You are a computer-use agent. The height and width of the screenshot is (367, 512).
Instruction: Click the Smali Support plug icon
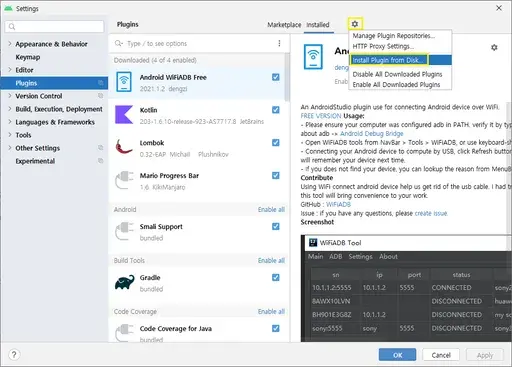point(124,231)
